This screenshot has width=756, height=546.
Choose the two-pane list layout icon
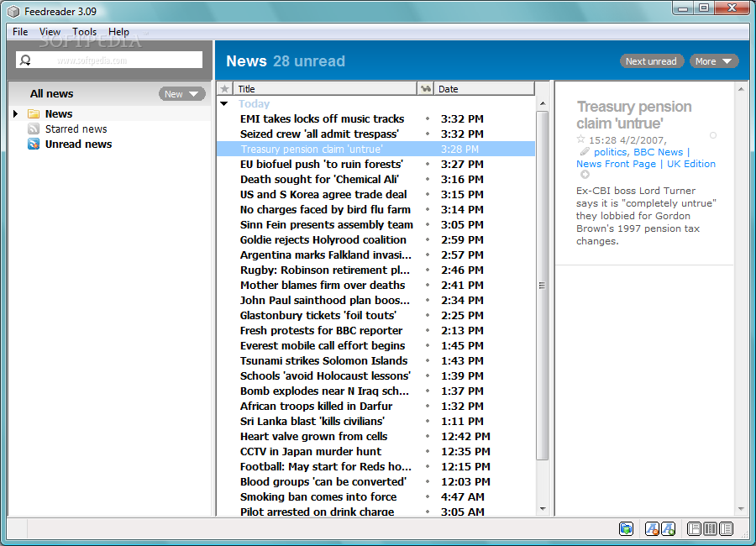tap(726, 529)
